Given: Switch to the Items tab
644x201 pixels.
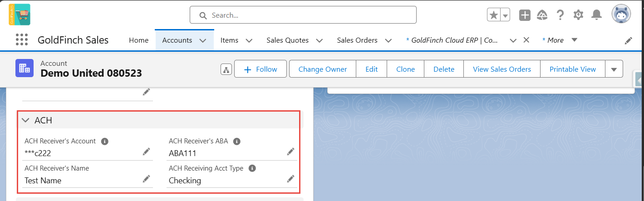Looking at the screenshot, I should coord(229,40).
